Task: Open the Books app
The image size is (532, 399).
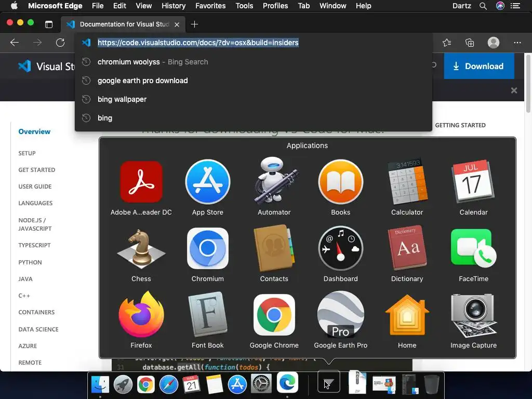Action: click(341, 181)
